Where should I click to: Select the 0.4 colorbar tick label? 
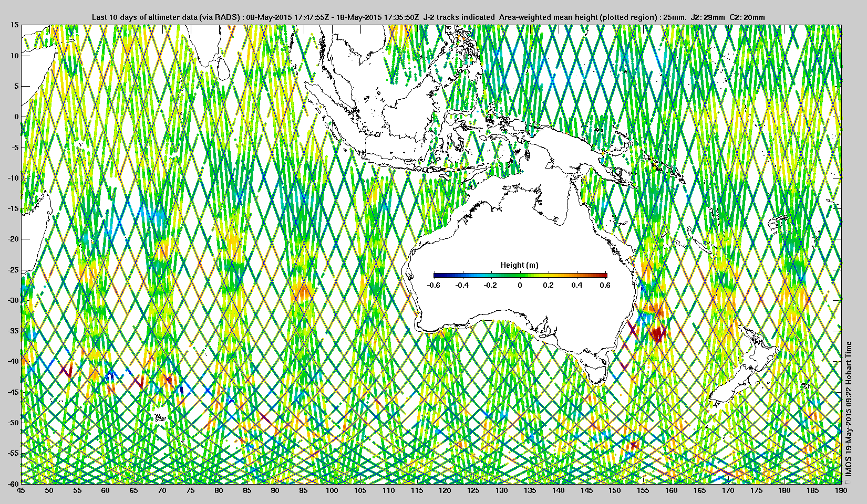point(577,285)
